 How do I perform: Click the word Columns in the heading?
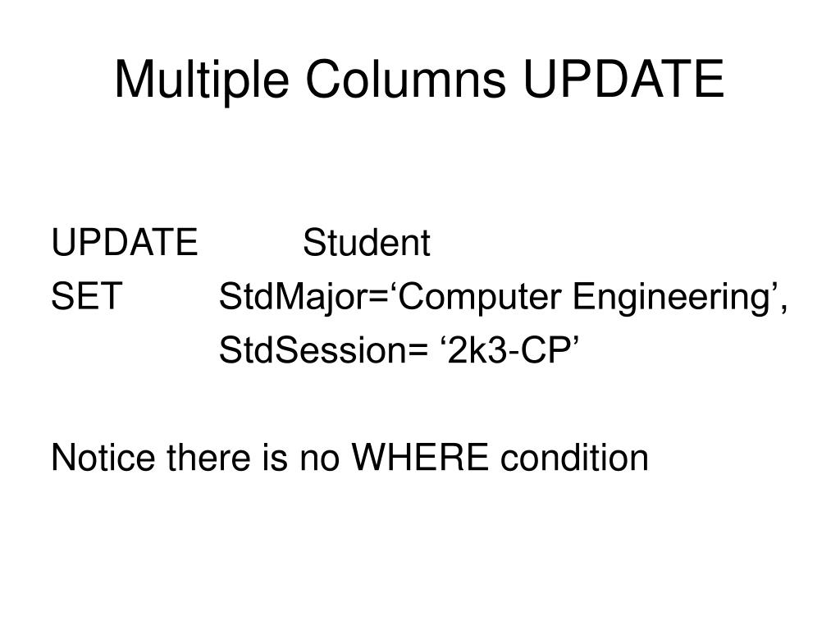tap(405, 78)
